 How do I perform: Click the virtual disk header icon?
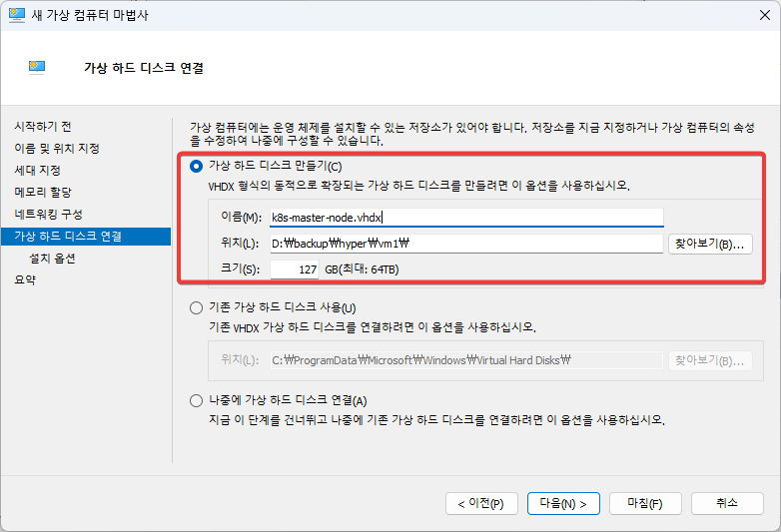[x=37, y=68]
